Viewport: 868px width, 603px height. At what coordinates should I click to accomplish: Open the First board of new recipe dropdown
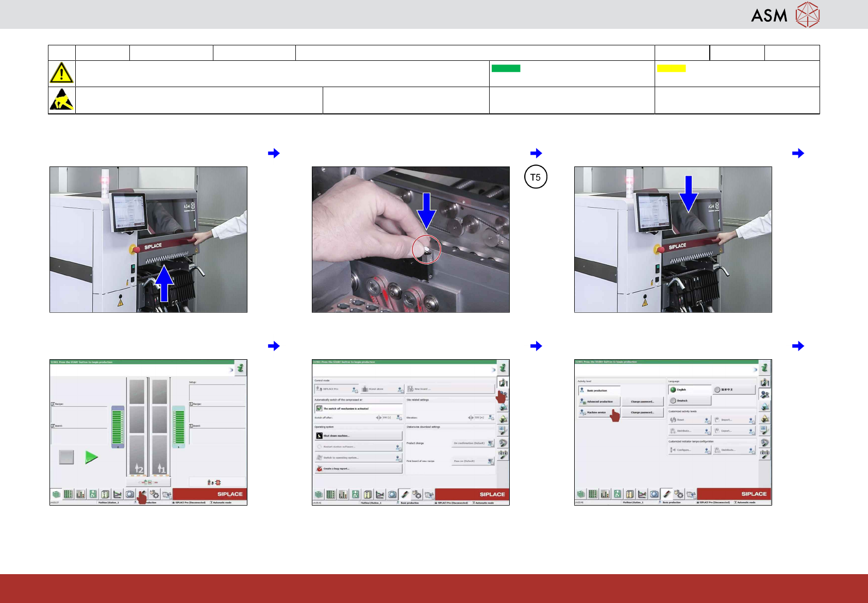473,461
